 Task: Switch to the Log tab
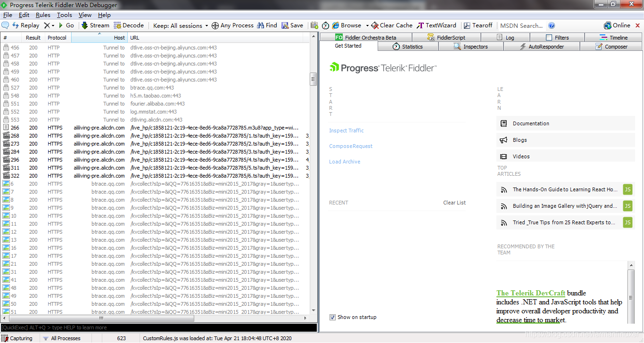pyautogui.click(x=505, y=38)
